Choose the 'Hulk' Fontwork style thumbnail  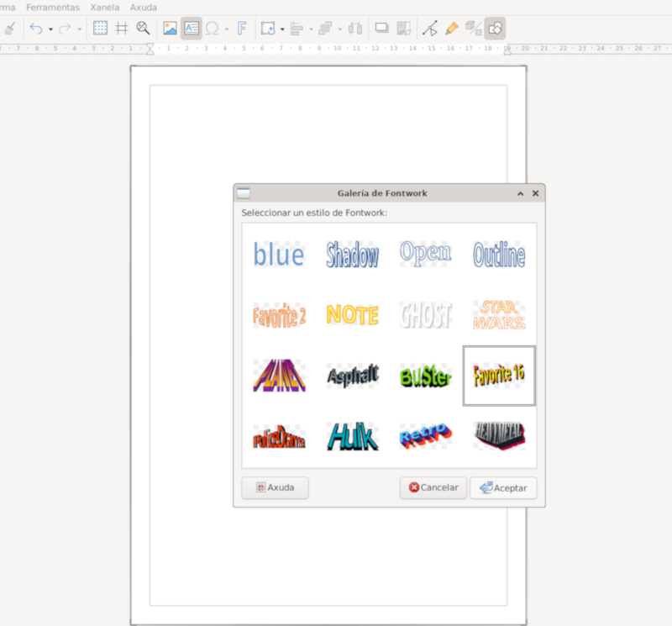353,436
